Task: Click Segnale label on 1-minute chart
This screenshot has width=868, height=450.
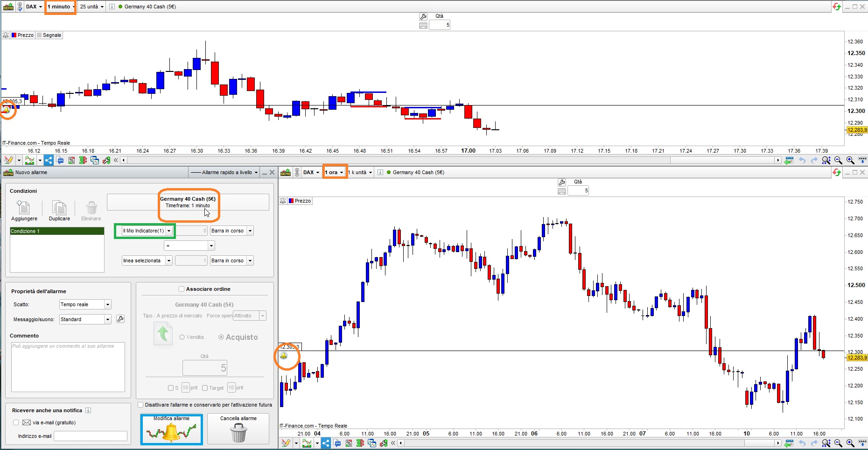Action: click(52, 35)
